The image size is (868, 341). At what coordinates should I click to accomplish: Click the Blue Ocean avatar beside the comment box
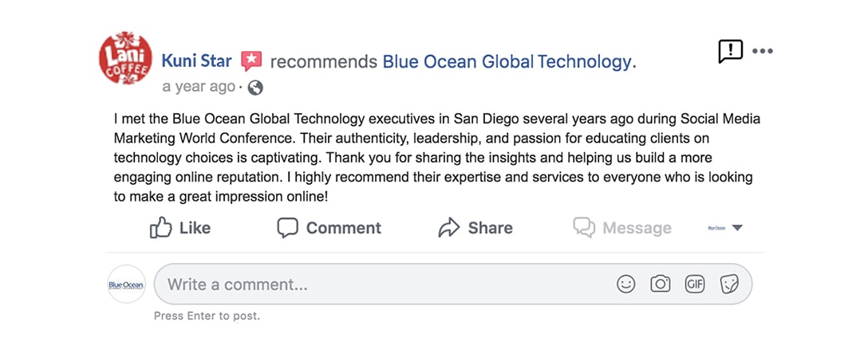(126, 284)
